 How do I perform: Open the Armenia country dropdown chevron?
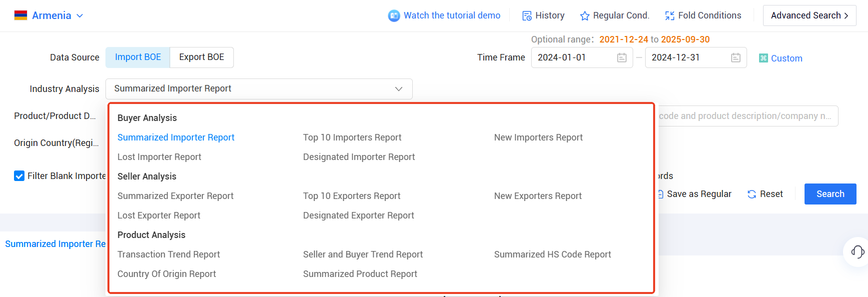[x=79, y=16]
